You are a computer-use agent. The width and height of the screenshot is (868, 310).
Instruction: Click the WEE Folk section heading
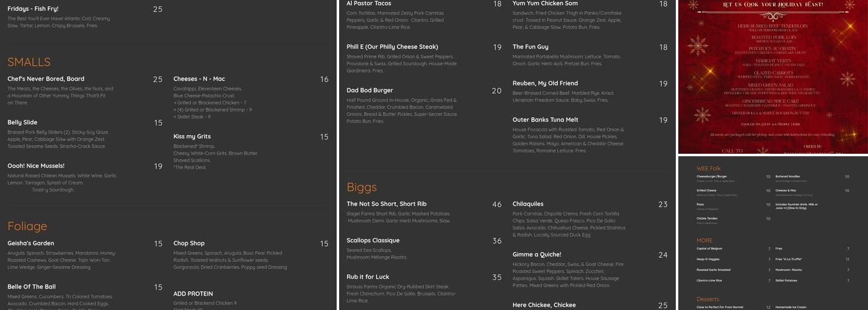pyautogui.click(x=709, y=168)
